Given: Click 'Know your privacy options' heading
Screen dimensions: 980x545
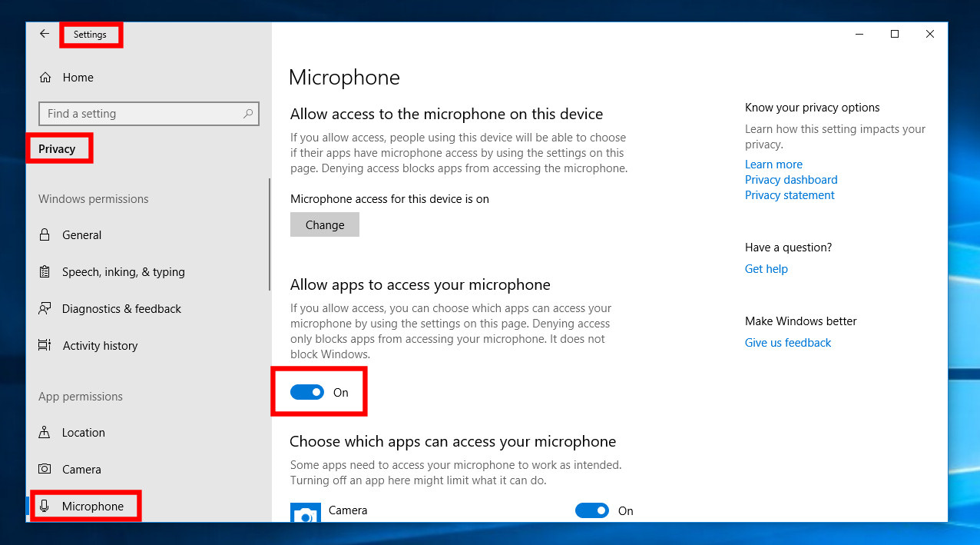Looking at the screenshot, I should pyautogui.click(x=813, y=108).
